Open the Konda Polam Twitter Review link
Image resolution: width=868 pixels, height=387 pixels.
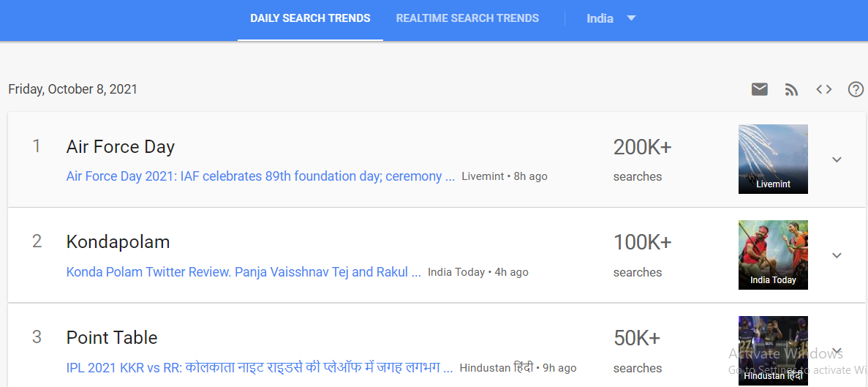(x=244, y=272)
